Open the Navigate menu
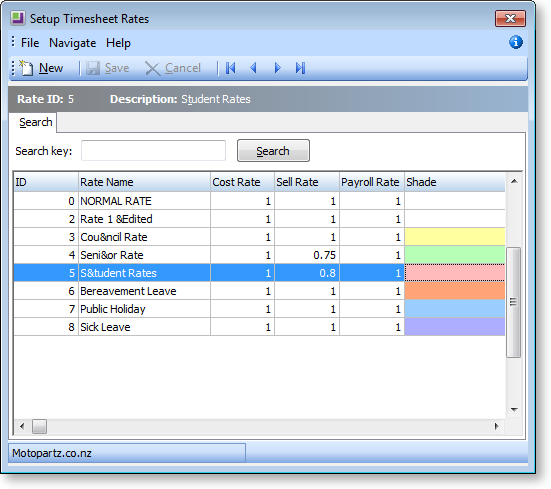551x489 pixels. click(72, 43)
